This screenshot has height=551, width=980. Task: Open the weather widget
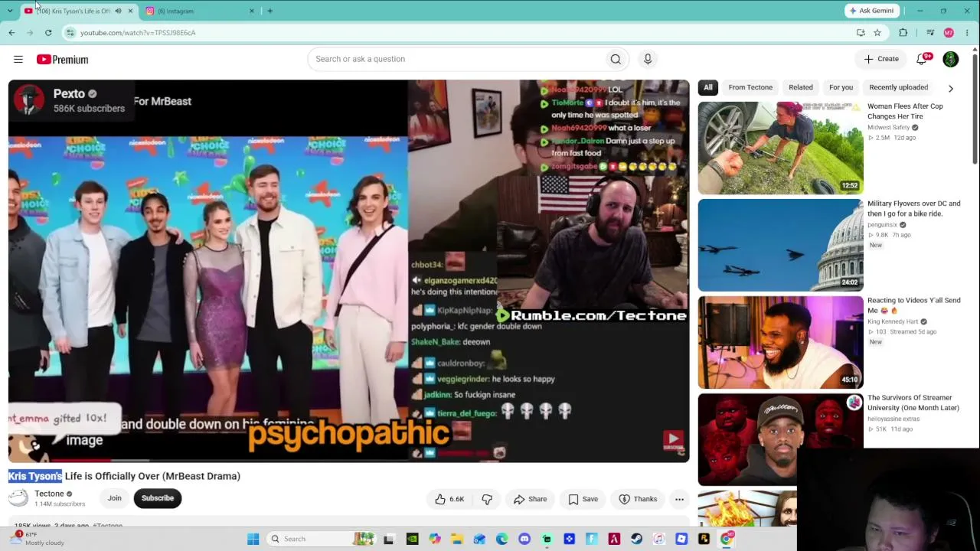(x=37, y=539)
